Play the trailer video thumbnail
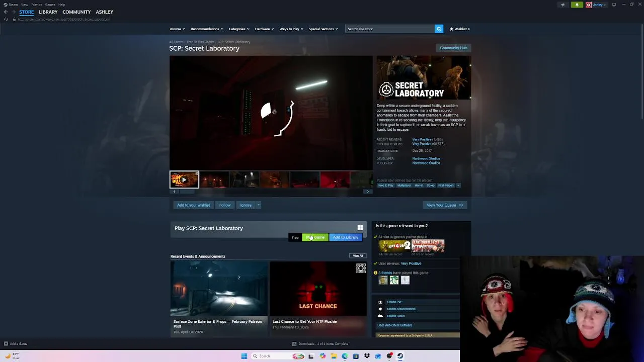This screenshot has width=644, height=362. 184,179
